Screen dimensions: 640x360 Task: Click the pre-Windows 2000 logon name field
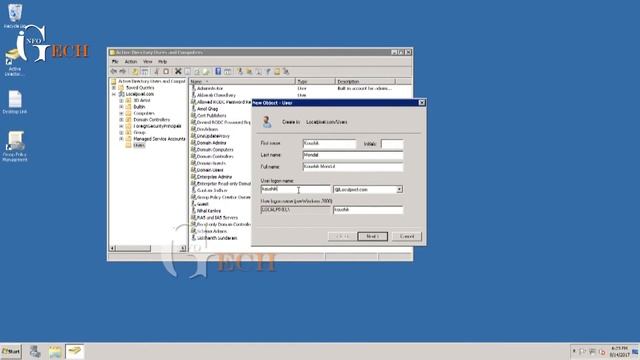368,210
